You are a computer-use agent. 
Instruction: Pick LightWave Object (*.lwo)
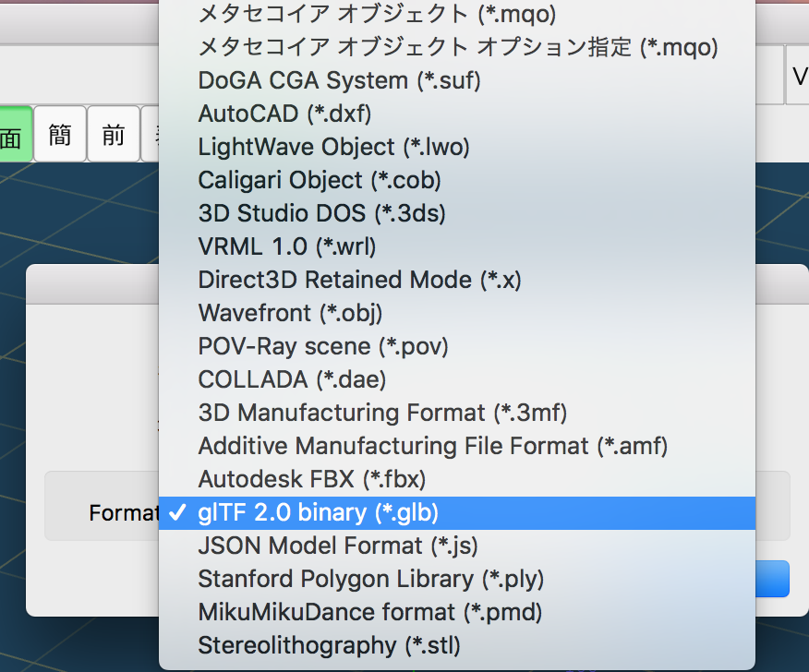coord(457,147)
